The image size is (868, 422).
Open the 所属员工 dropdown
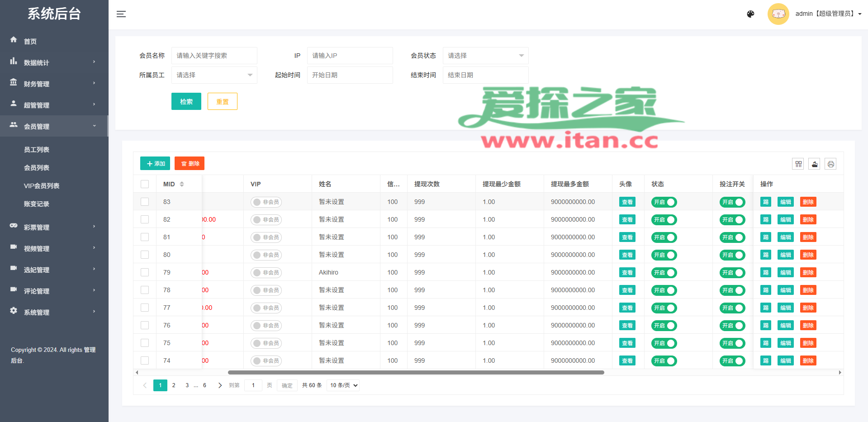coord(214,75)
